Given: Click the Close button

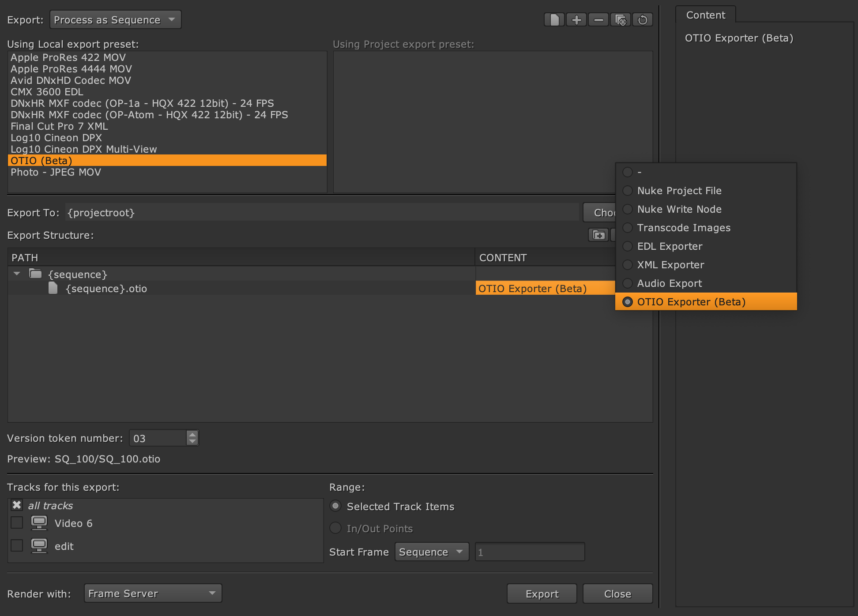Looking at the screenshot, I should tap(617, 593).
